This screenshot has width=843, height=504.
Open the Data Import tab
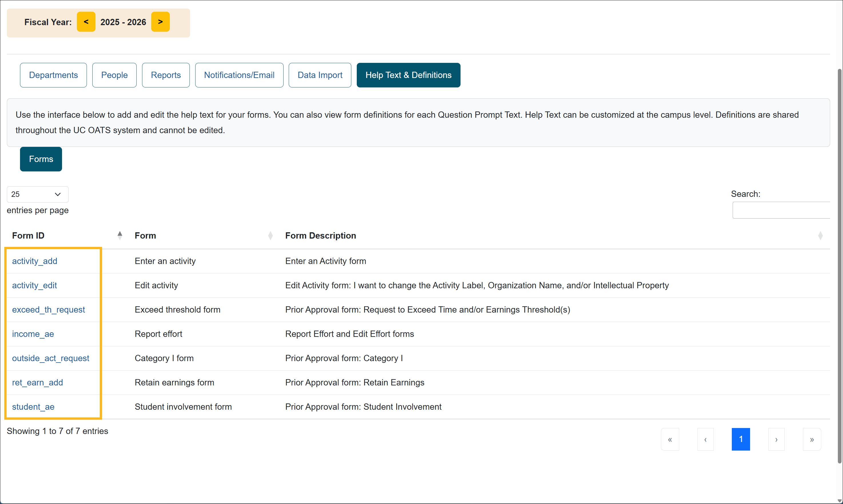(x=320, y=75)
